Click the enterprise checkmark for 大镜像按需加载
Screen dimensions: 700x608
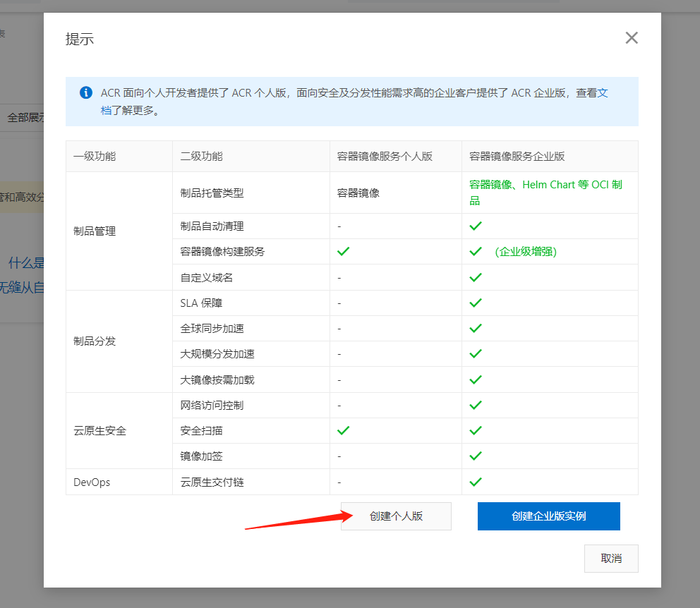(x=476, y=379)
